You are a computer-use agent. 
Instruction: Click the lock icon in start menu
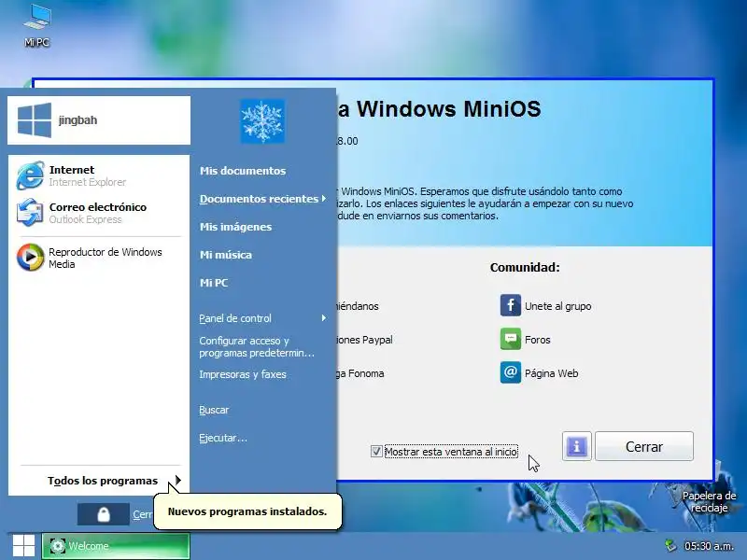click(x=104, y=514)
